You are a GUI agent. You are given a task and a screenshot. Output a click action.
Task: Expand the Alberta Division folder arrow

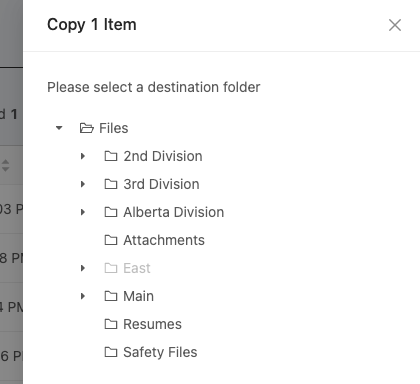pyautogui.click(x=83, y=212)
